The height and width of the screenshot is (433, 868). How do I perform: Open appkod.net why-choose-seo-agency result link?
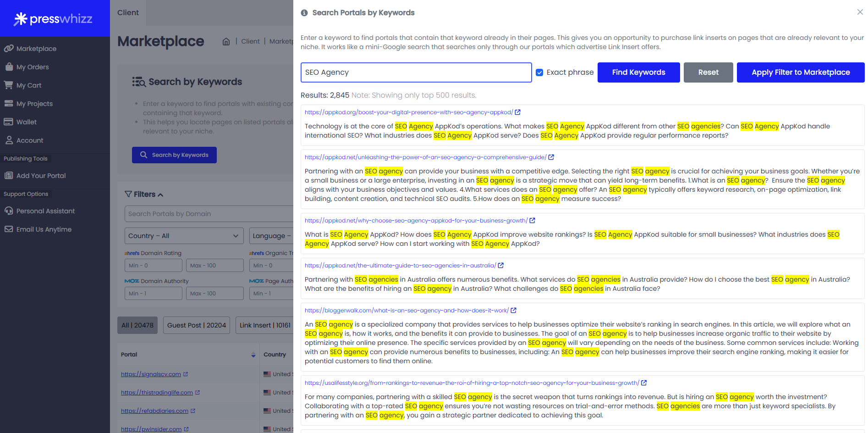[x=416, y=221]
